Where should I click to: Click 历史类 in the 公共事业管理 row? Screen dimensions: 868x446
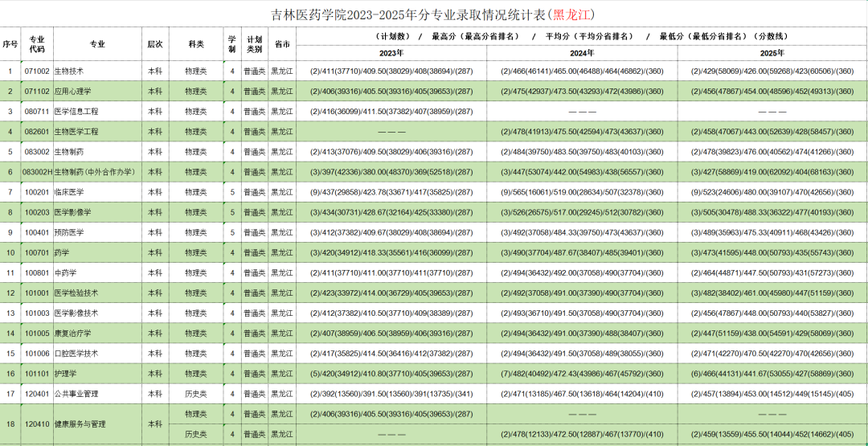(x=197, y=394)
